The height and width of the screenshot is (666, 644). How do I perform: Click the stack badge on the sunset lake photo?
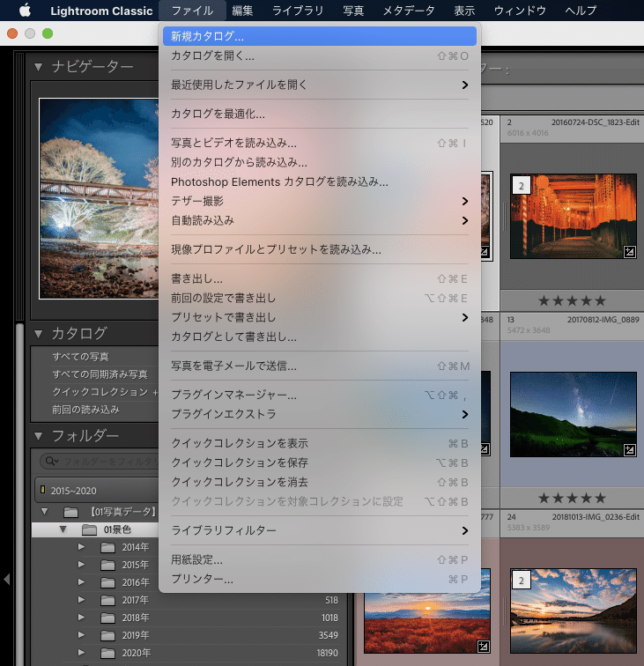click(520, 581)
